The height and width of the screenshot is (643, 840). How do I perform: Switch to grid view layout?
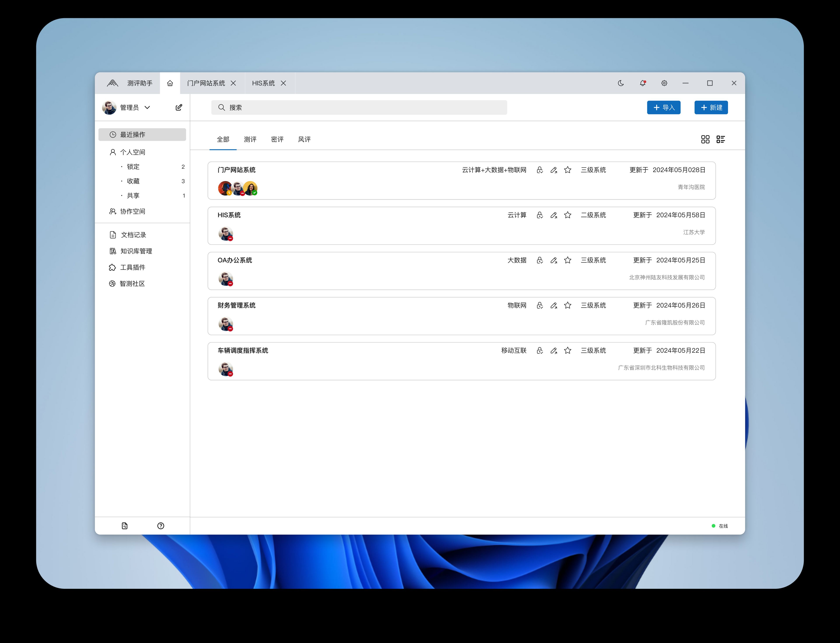tap(705, 139)
